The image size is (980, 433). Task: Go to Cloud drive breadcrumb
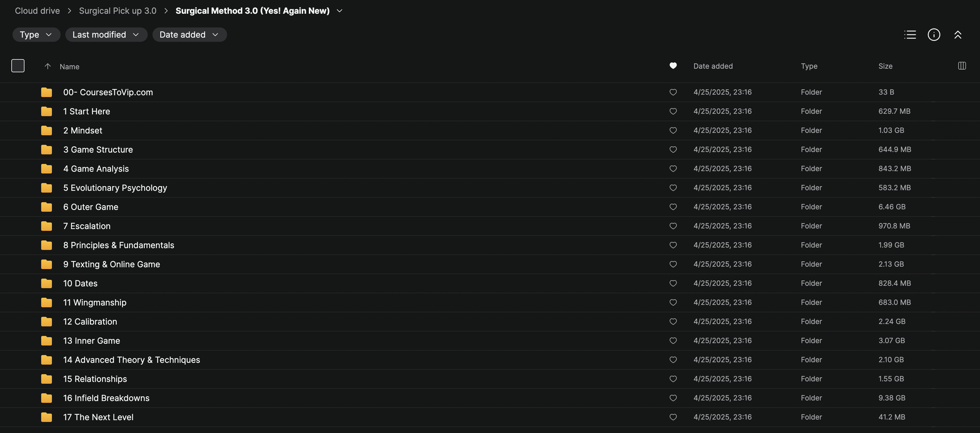coord(37,11)
